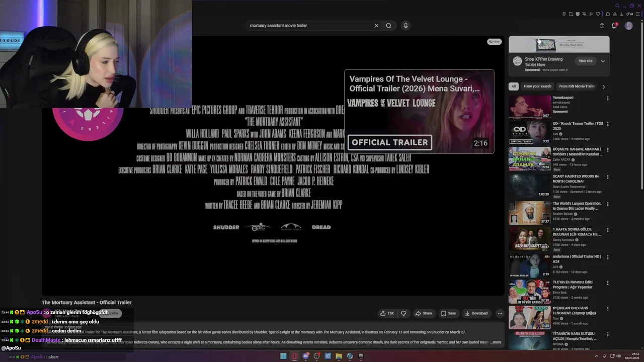Open the OD Knock Teaser Trailer thumbnail

[530, 132]
